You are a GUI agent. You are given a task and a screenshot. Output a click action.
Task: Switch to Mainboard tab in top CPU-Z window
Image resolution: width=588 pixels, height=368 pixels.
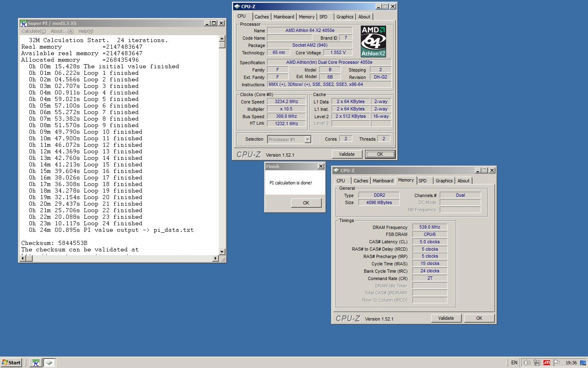[284, 17]
